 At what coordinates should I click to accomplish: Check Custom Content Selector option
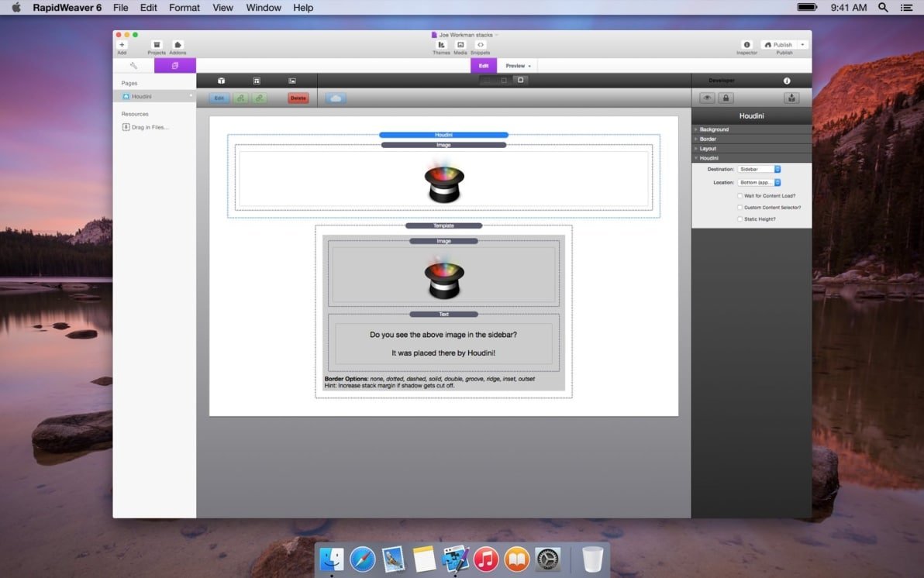pos(740,208)
